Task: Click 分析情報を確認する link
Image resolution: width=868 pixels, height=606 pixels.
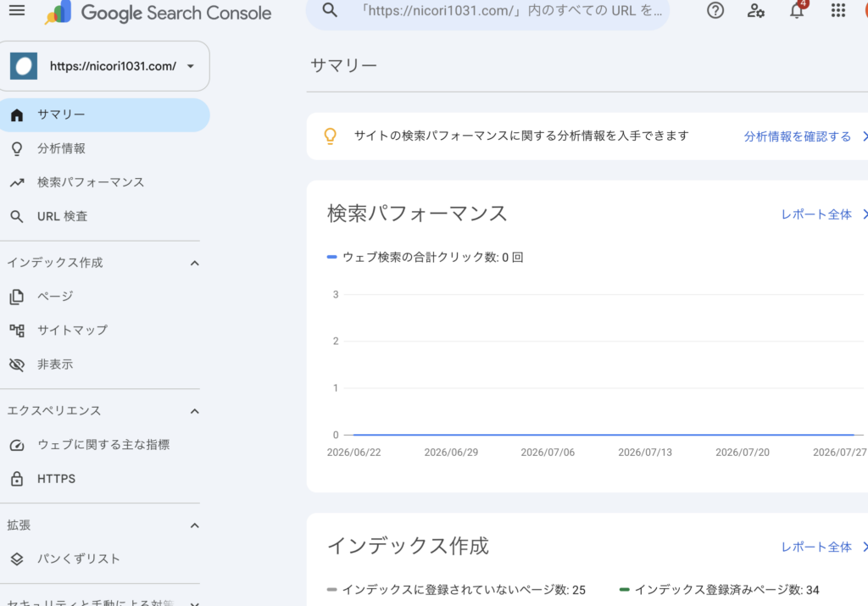Action: (798, 136)
